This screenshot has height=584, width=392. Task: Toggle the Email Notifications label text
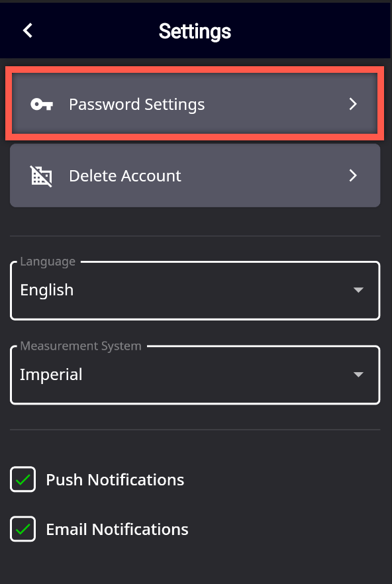117,529
